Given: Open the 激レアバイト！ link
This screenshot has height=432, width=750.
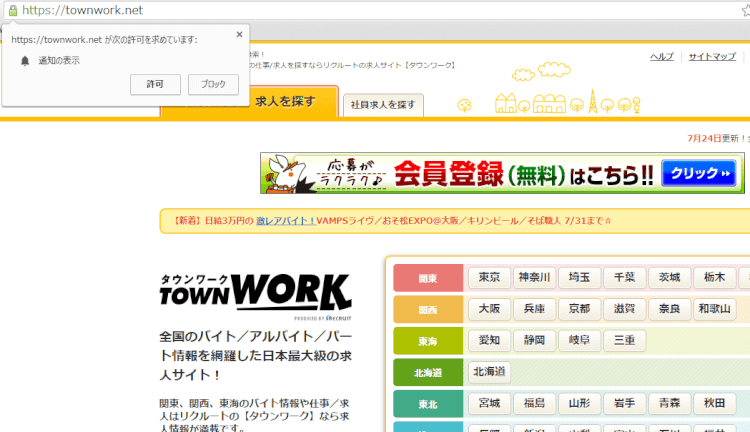Looking at the screenshot, I should pyautogui.click(x=286, y=221).
